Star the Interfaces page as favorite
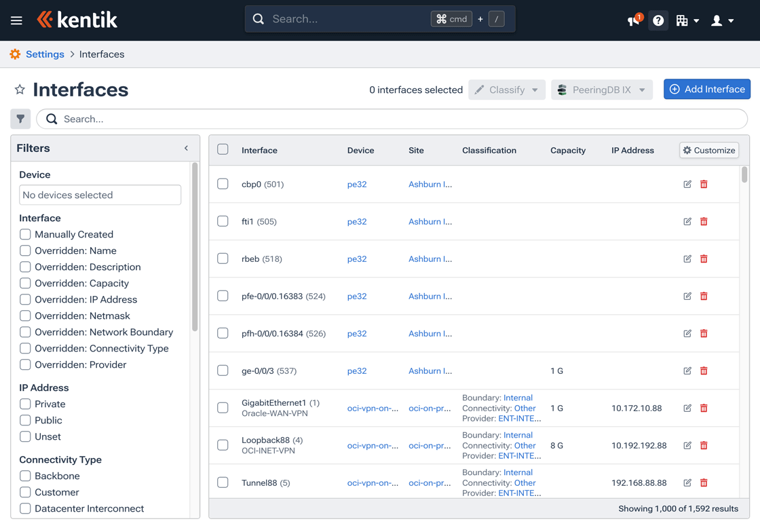Screen dimensions: 760x532 point(20,88)
